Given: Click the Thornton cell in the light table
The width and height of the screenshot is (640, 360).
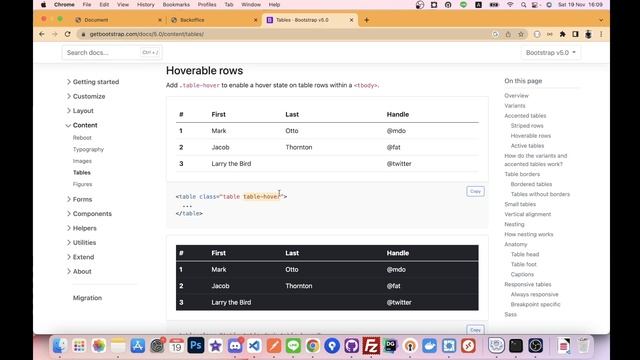Looking at the screenshot, I should [x=299, y=147].
